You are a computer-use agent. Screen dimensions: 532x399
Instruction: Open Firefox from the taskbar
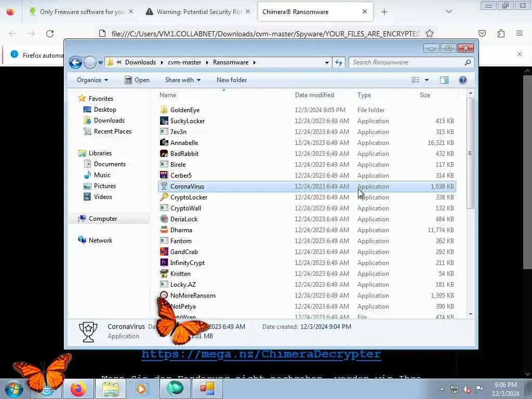click(78, 389)
